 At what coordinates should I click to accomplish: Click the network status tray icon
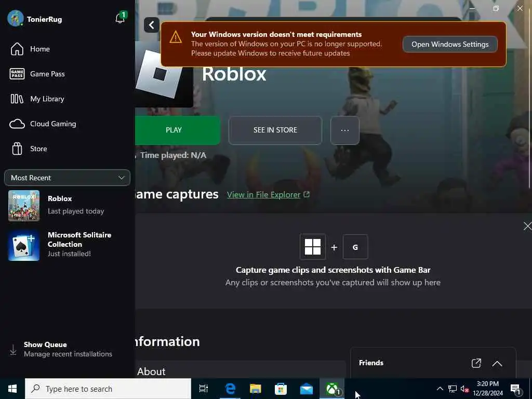coord(453,389)
